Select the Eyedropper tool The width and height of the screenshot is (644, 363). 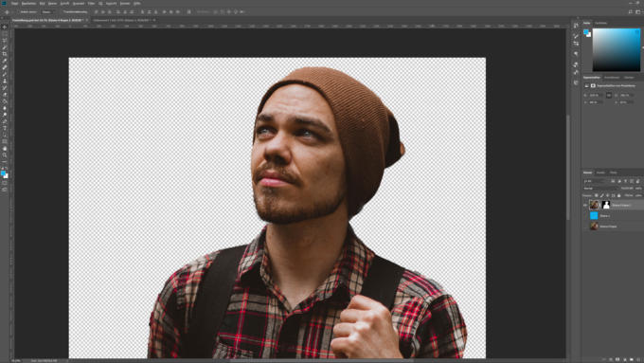(x=5, y=61)
